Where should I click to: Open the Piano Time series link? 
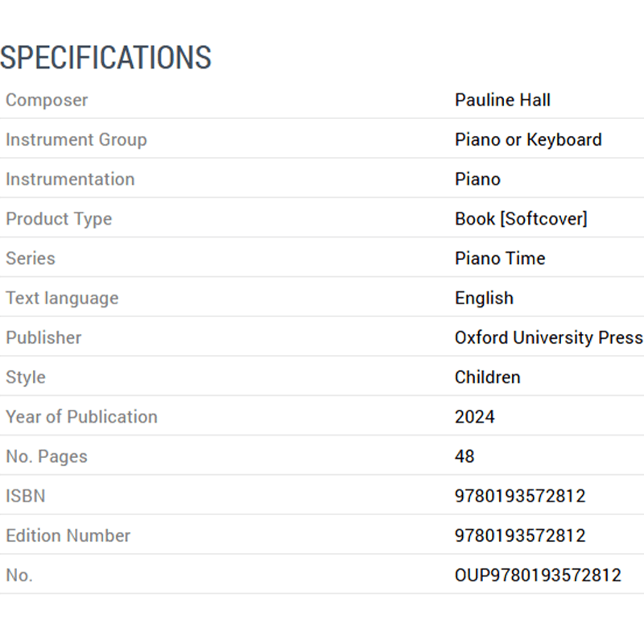(x=500, y=258)
